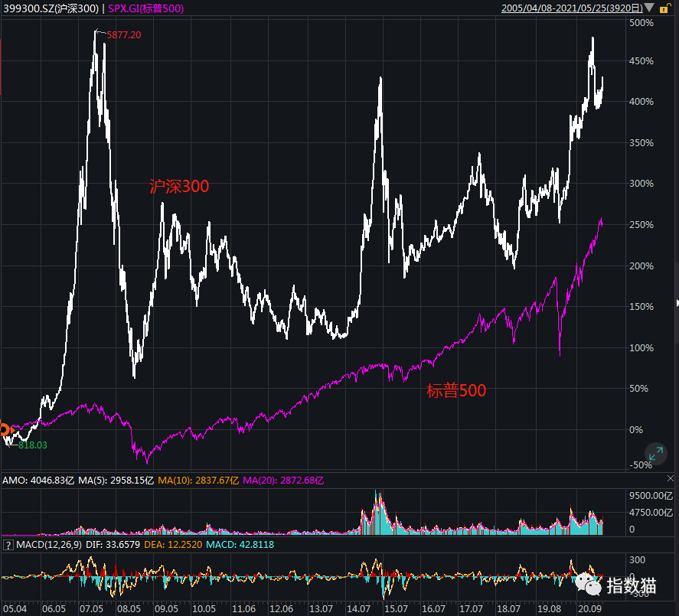Click the MA(10): 2837.67亿 value
This screenshot has height=616, width=679.
click(x=198, y=481)
